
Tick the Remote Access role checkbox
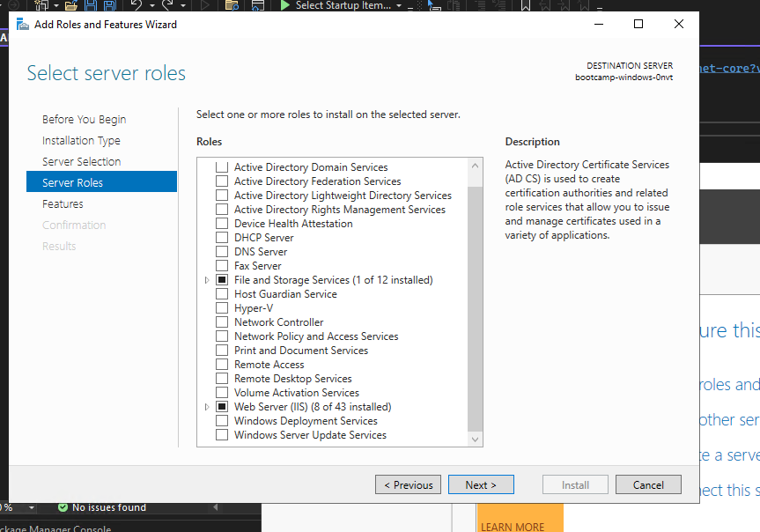pos(222,364)
